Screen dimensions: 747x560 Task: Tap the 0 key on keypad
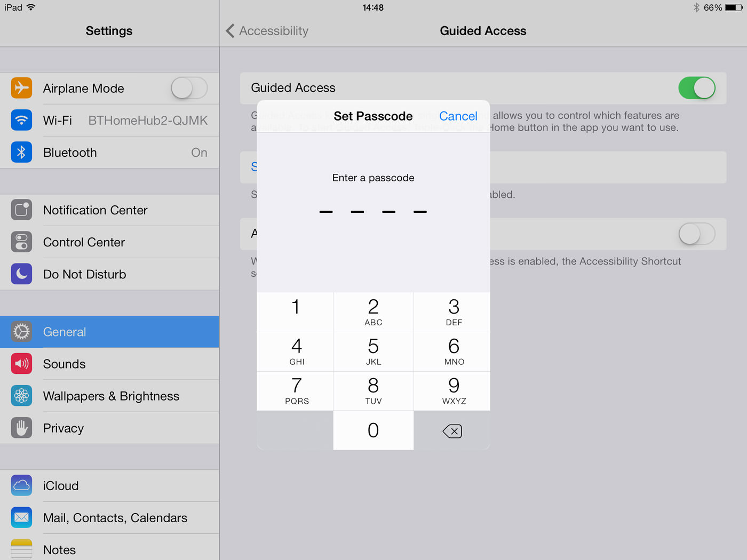click(373, 430)
